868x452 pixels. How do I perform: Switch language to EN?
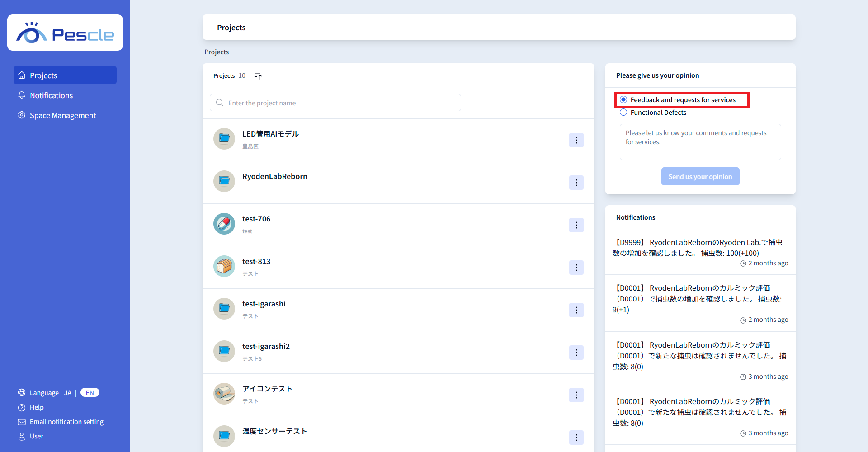click(90, 393)
